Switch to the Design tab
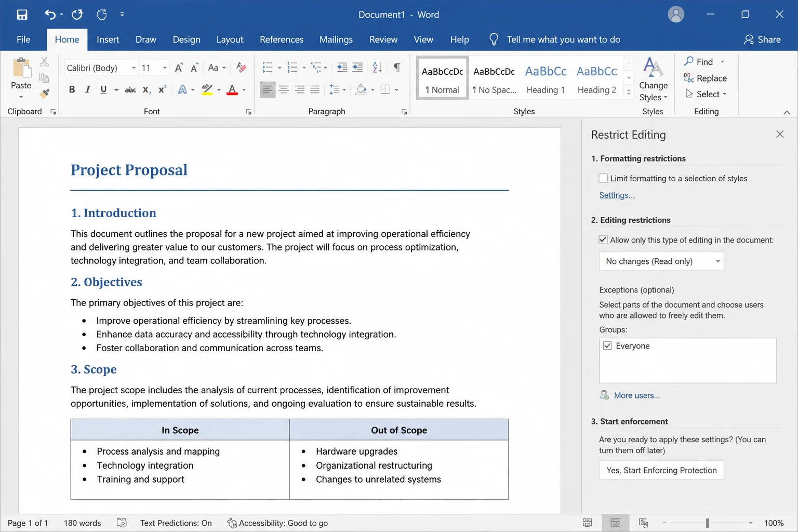This screenshot has height=532, width=798. (187, 39)
